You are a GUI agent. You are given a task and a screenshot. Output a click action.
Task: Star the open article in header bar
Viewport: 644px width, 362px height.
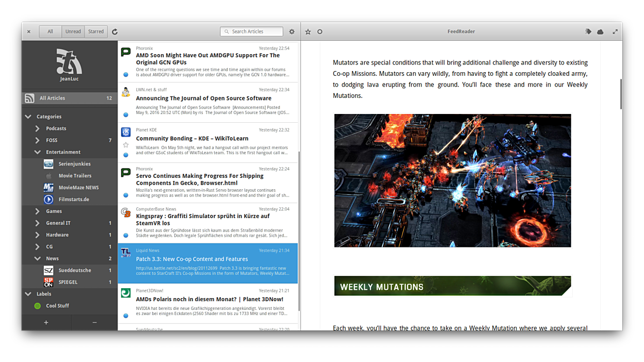308,31
